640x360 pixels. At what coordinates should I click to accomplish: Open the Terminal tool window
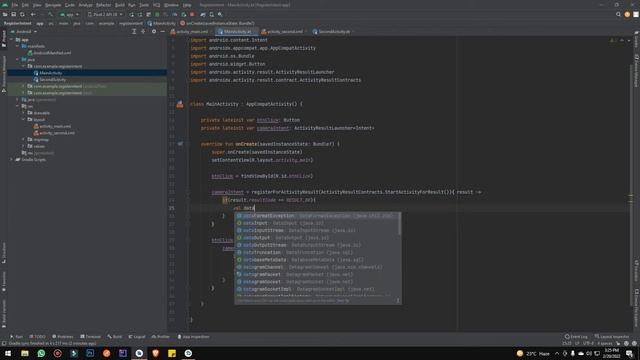[x=91, y=337]
